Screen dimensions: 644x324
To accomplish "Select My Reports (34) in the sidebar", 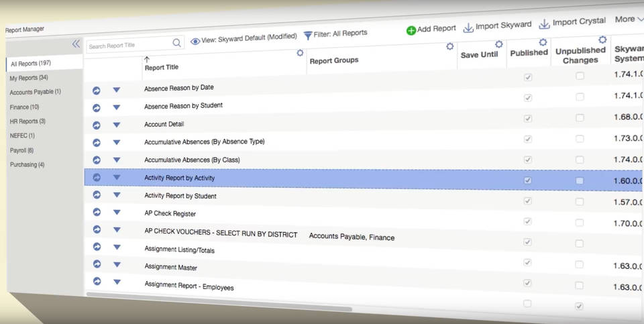I will coord(28,78).
